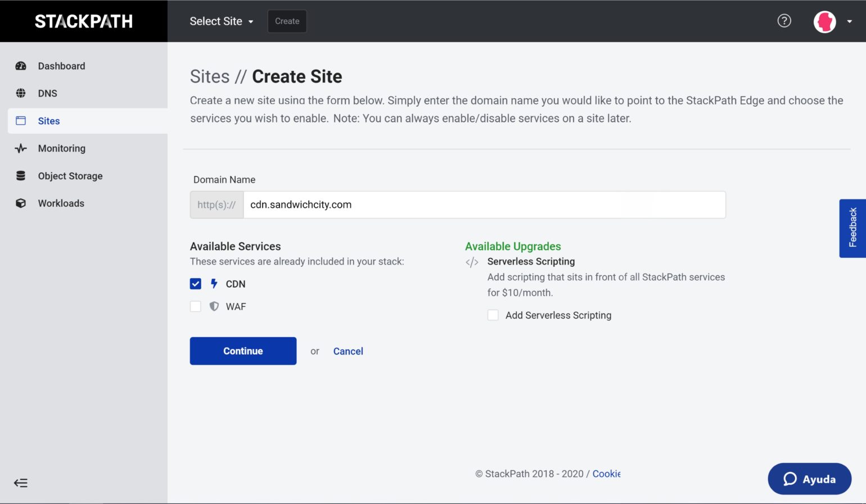The height and width of the screenshot is (504, 866).
Task: Click the chat bubble icon in Ayuda
Action: click(790, 479)
